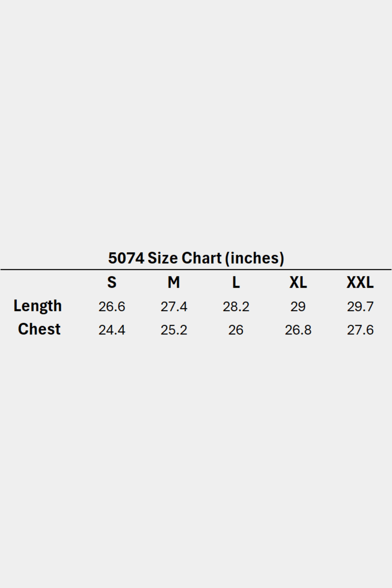Select the Chest row label

tap(39, 329)
